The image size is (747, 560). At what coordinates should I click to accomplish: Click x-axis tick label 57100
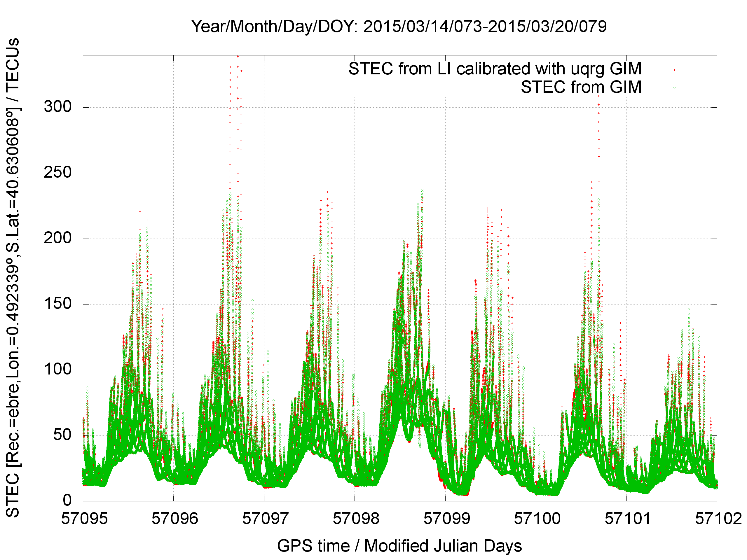[x=537, y=519]
